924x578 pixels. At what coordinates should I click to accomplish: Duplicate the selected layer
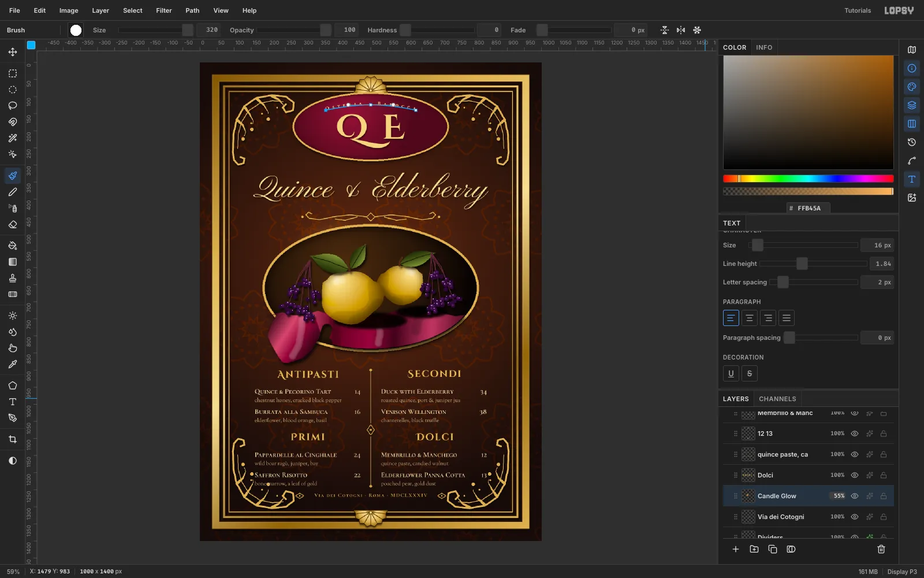(773, 549)
